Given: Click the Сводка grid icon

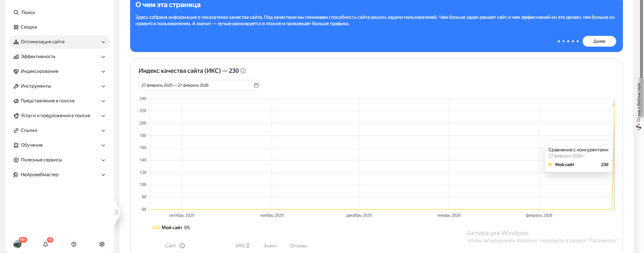Looking at the screenshot, I should (x=16, y=27).
